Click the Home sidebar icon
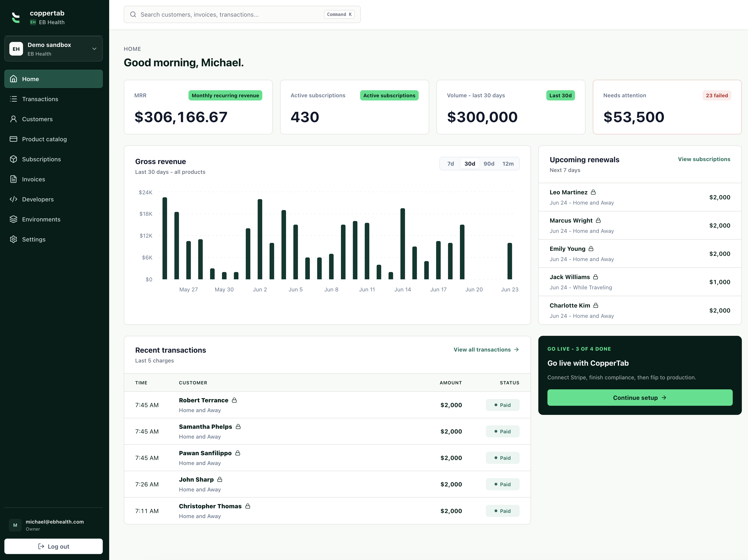The width and height of the screenshot is (748, 560). [x=13, y=79]
